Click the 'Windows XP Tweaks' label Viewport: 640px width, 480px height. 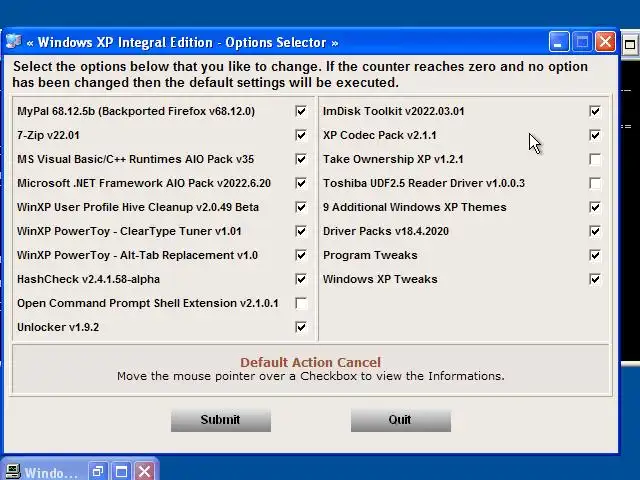[380, 279]
